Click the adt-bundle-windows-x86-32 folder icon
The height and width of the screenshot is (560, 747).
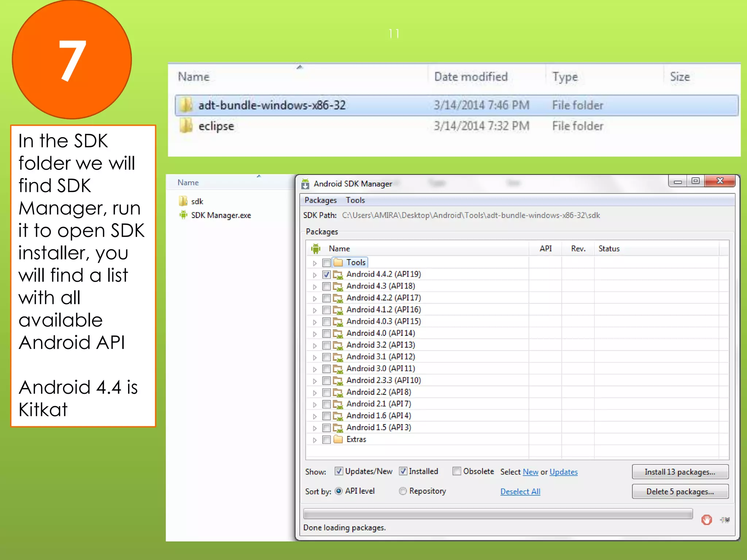(186, 105)
